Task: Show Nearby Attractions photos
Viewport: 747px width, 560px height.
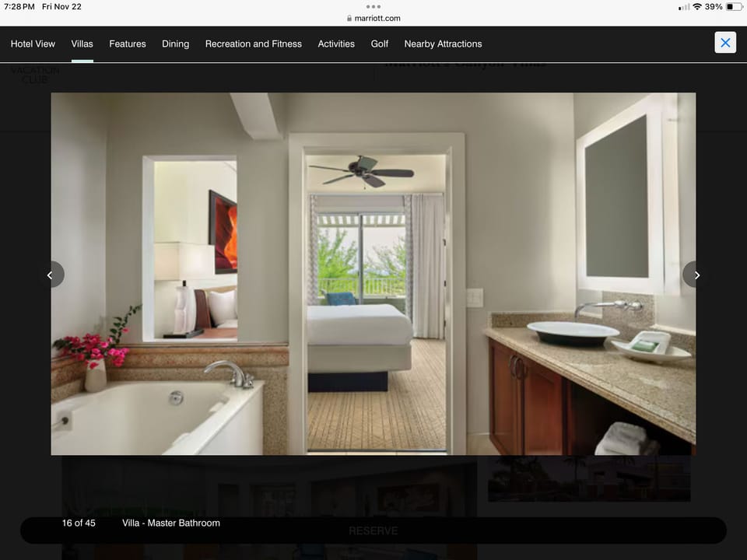Action: [x=443, y=44]
